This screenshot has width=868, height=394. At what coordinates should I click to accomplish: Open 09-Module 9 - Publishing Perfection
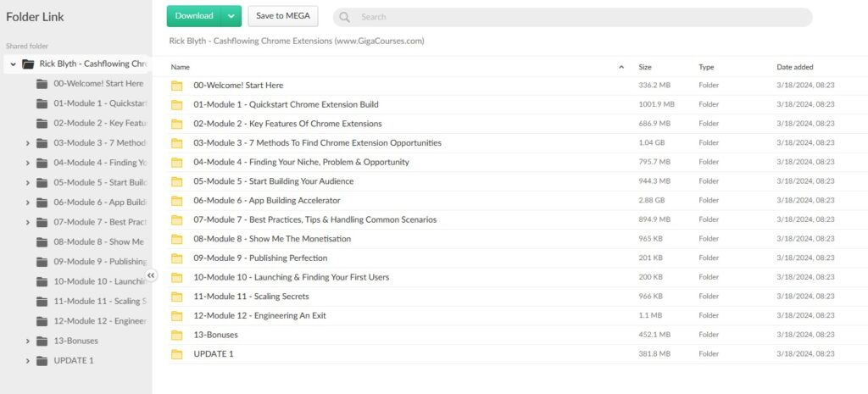[x=261, y=258]
